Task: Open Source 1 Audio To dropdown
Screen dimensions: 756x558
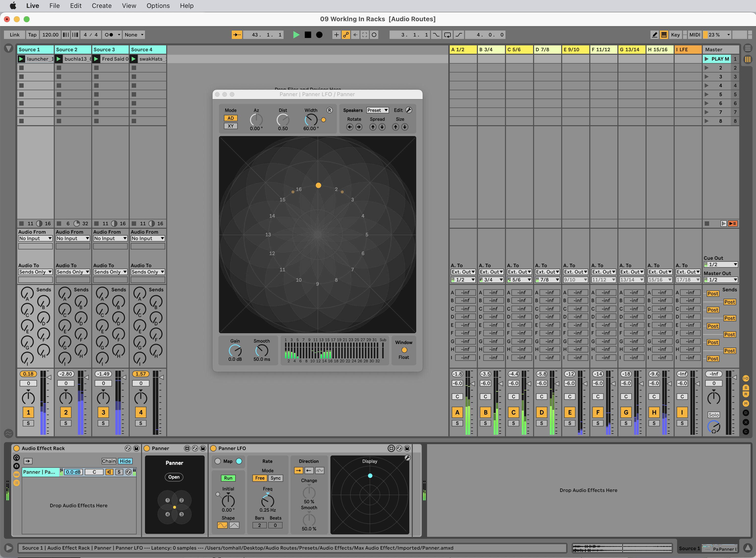Action: pyautogui.click(x=35, y=272)
